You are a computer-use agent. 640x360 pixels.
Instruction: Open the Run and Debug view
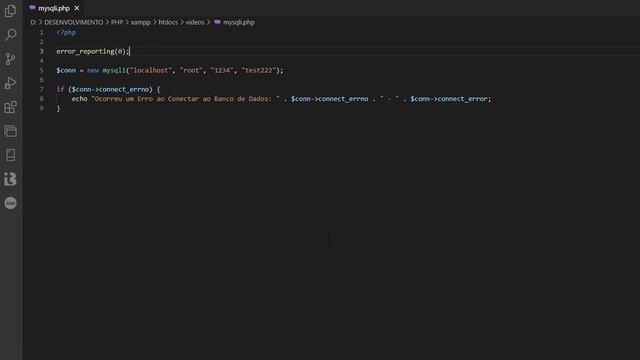point(11,83)
